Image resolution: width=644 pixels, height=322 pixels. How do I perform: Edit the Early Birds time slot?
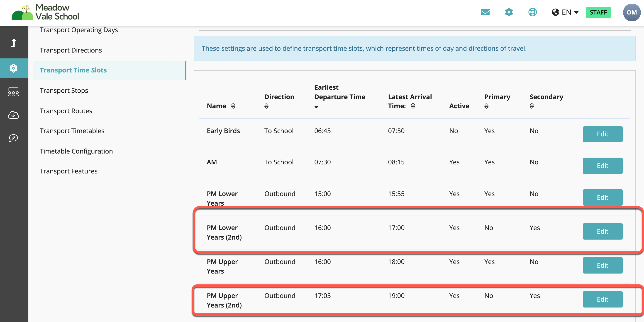(602, 134)
